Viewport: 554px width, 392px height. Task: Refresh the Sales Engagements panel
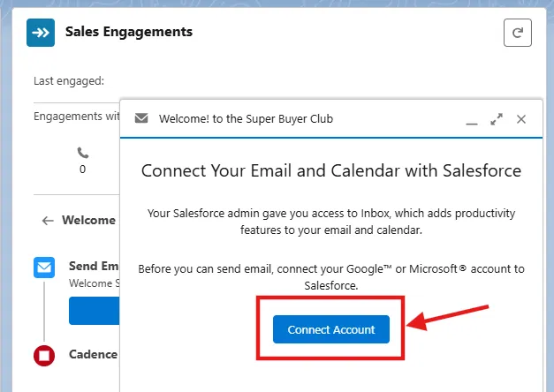518,34
